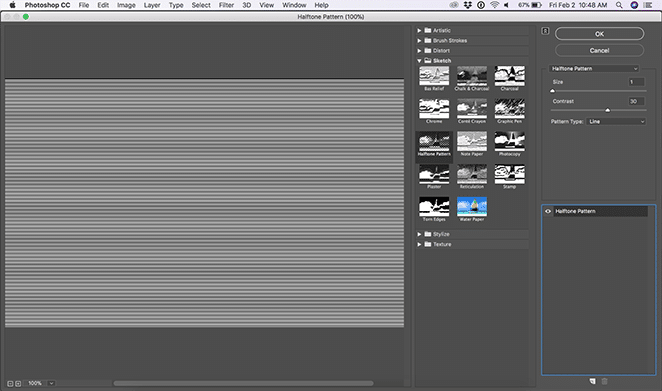This screenshot has height=391, width=662.
Task: Expand the Texture filter folder
Action: (419, 244)
